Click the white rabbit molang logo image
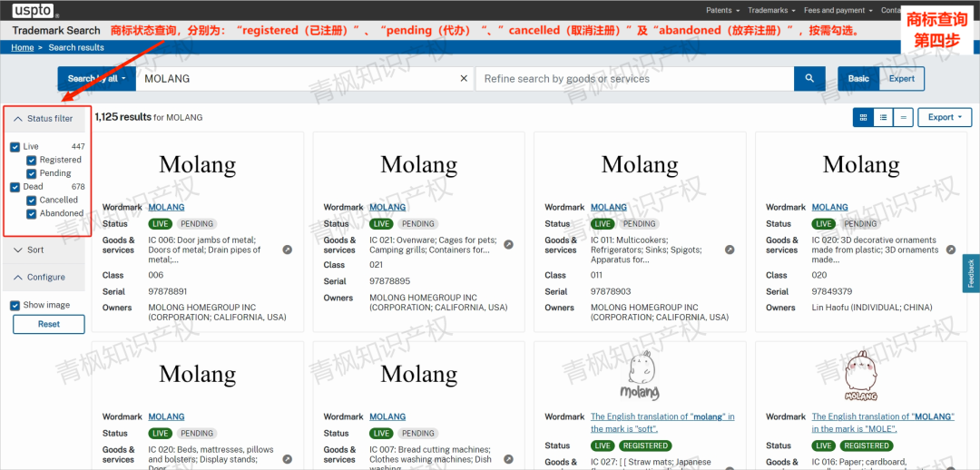The width and height of the screenshot is (980, 470). click(x=640, y=376)
